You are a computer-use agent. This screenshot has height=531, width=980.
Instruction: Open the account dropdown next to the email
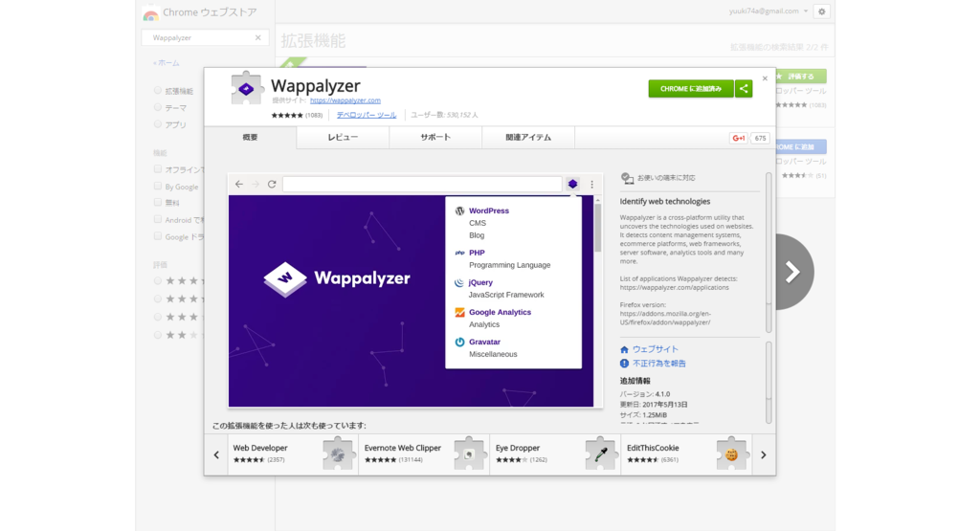(806, 11)
